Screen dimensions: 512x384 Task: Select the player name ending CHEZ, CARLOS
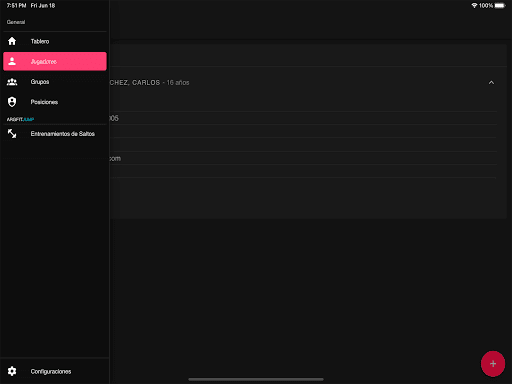coord(135,82)
